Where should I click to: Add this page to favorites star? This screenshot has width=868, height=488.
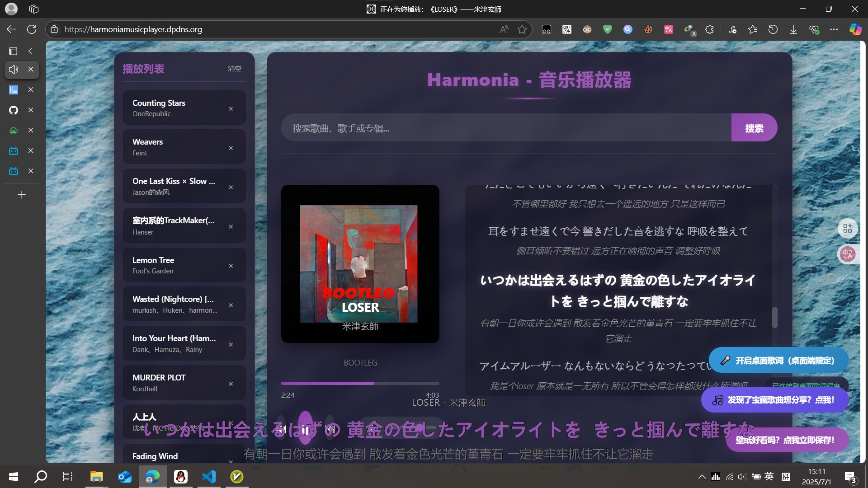click(522, 29)
